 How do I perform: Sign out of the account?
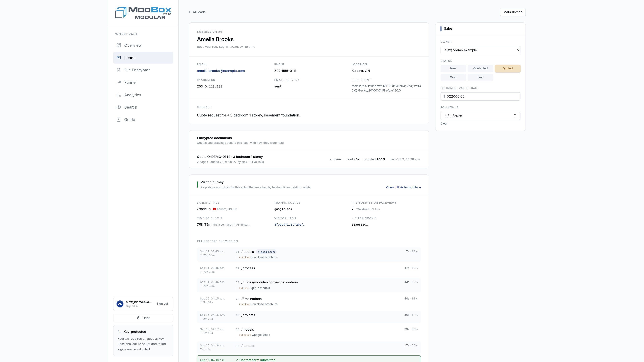coord(162,304)
